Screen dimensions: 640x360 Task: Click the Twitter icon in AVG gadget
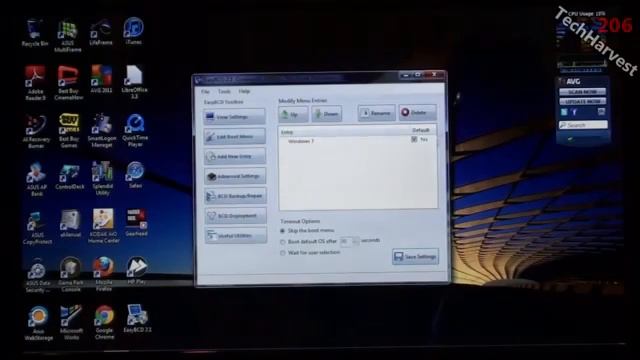pyautogui.click(x=564, y=112)
